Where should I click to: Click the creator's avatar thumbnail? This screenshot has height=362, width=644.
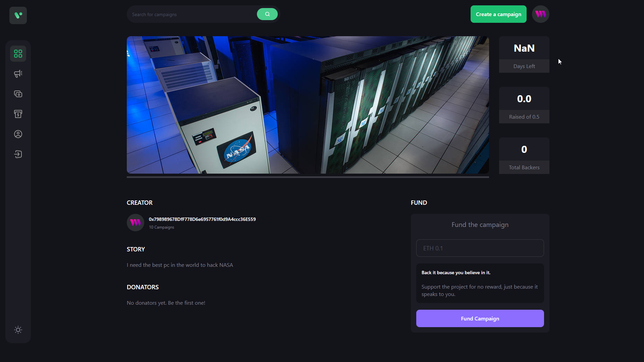(136, 223)
